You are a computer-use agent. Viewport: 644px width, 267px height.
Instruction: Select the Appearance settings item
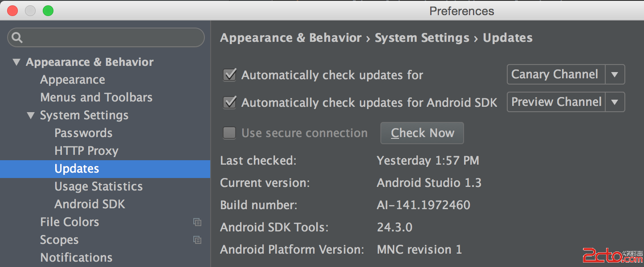click(73, 80)
